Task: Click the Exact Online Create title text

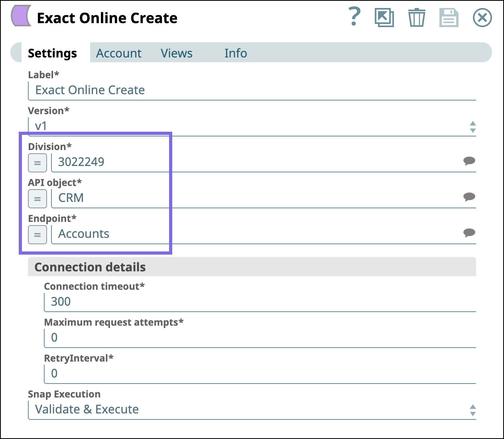Action: pyautogui.click(x=107, y=18)
